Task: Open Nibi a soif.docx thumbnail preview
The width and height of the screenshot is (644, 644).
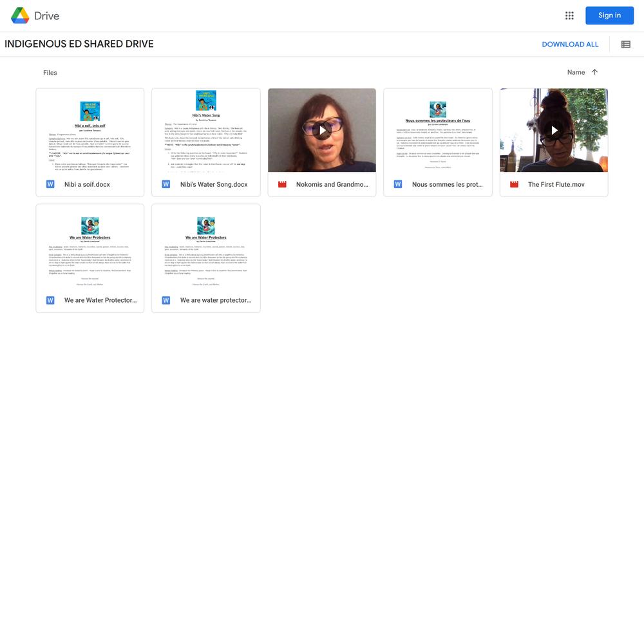Action: tap(90, 131)
